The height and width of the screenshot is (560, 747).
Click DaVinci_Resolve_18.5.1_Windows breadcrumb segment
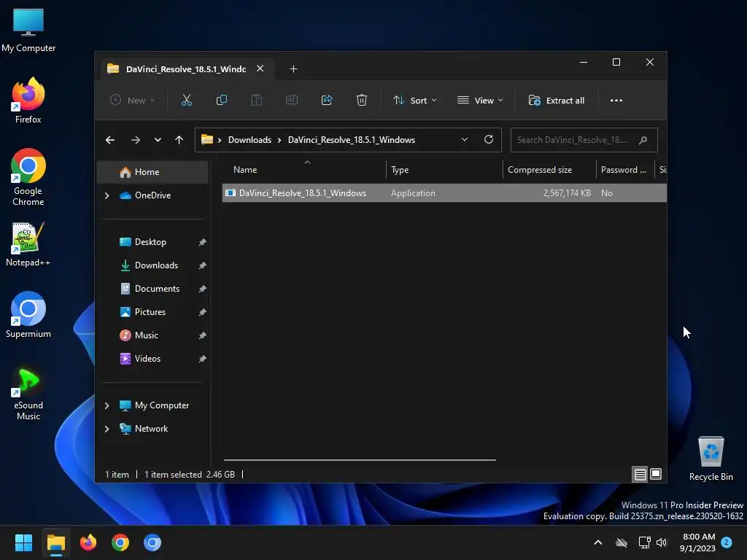352,140
